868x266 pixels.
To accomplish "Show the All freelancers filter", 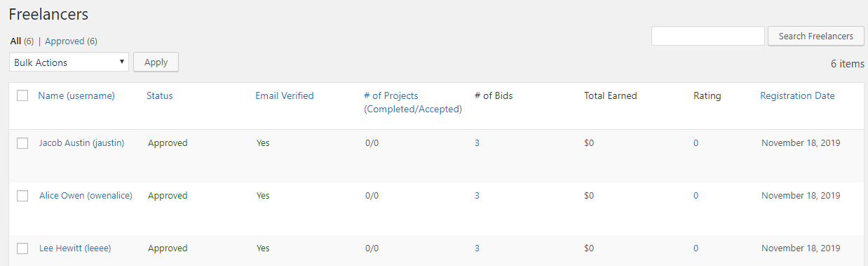I will click(x=15, y=41).
